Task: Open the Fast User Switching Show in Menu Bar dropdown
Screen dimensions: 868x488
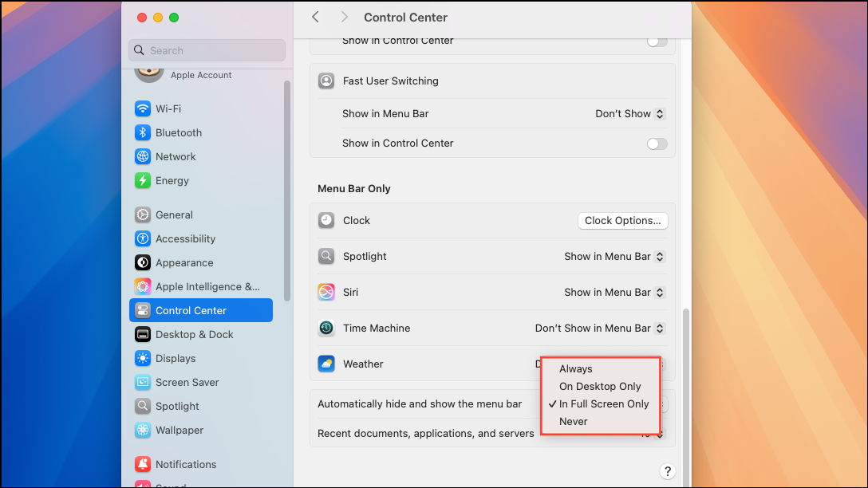Action: (x=629, y=113)
